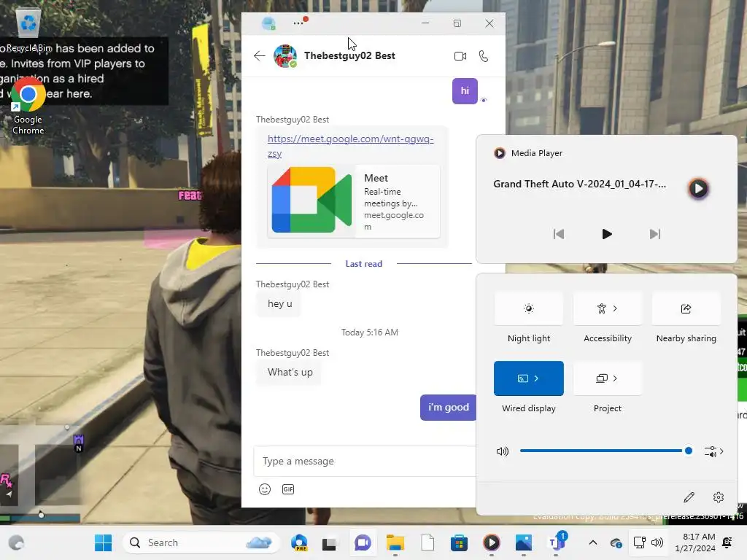
Task: Mute the volume via speaker icon
Action: pos(503,451)
